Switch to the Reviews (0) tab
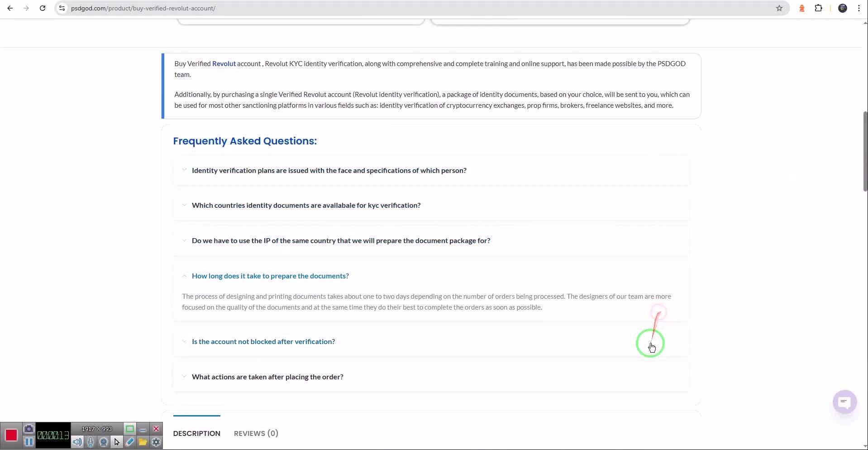The width and height of the screenshot is (868, 450). point(256,433)
